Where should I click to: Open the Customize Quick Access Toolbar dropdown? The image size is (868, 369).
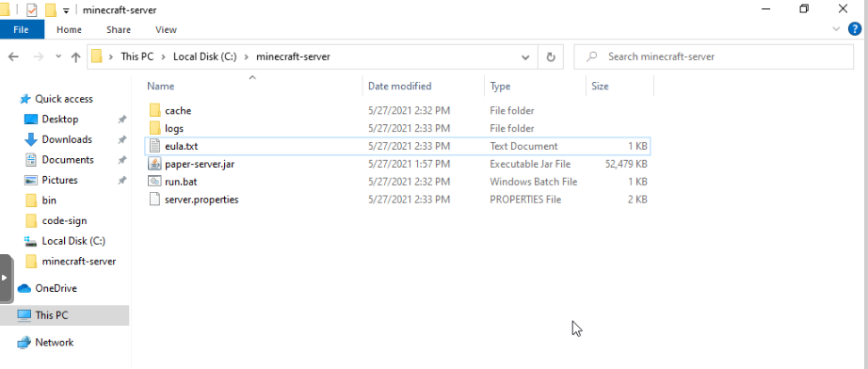[66, 10]
